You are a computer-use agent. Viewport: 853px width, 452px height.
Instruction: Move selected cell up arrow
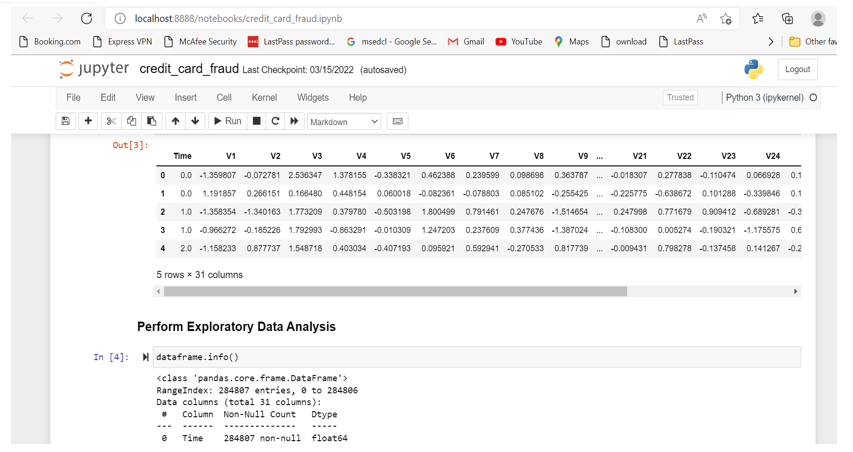point(175,121)
